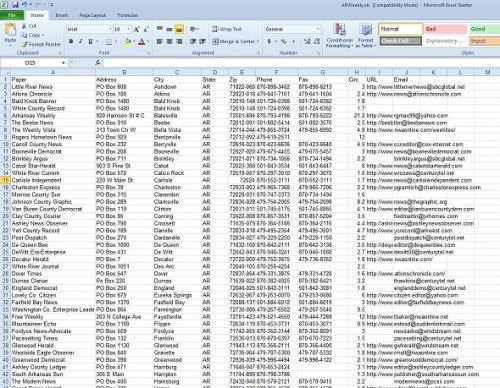Click the Save icon in quick access toolbar
Viewport: 500px width, 388px height.
pos(15,5)
